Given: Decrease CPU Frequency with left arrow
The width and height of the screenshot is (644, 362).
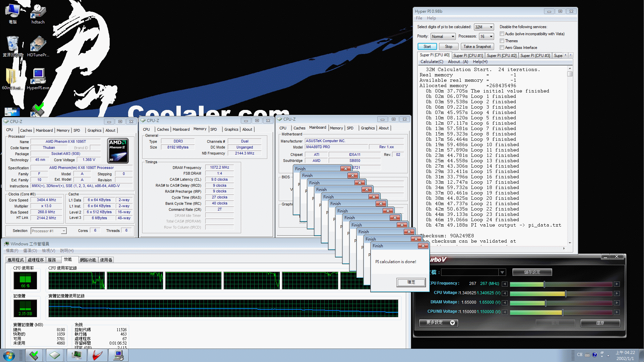Looking at the screenshot, I should point(504,284).
